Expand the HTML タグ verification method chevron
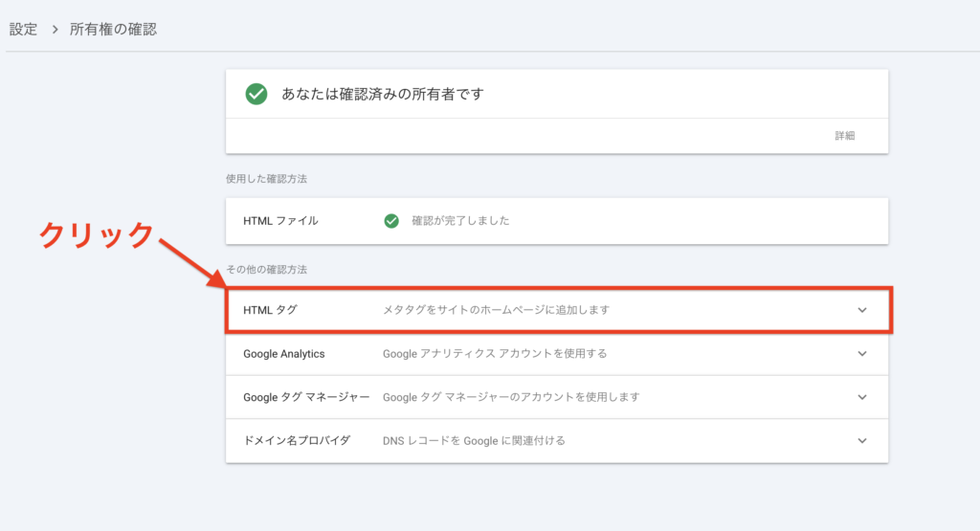This screenshot has height=531, width=980. coord(862,310)
